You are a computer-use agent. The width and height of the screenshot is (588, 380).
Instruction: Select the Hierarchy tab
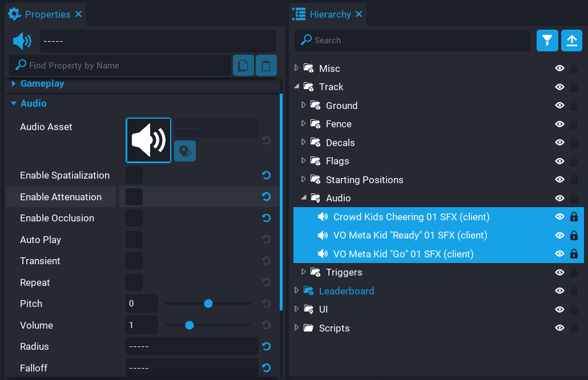(x=329, y=14)
